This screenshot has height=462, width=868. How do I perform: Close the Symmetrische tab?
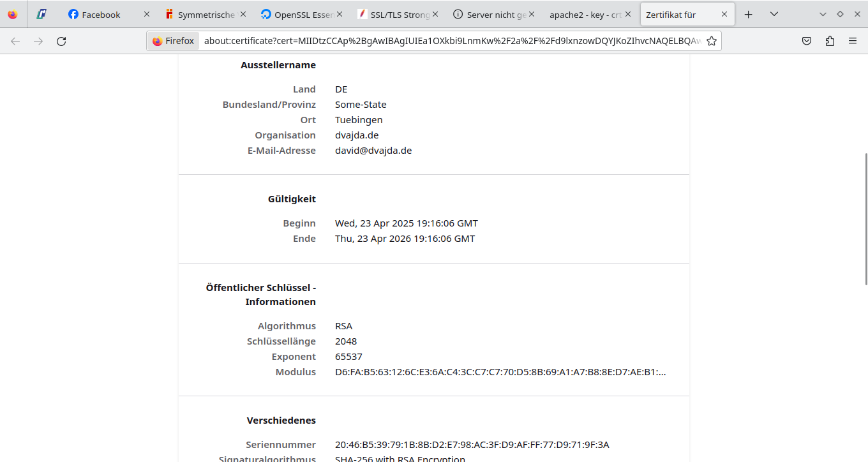[x=243, y=14]
